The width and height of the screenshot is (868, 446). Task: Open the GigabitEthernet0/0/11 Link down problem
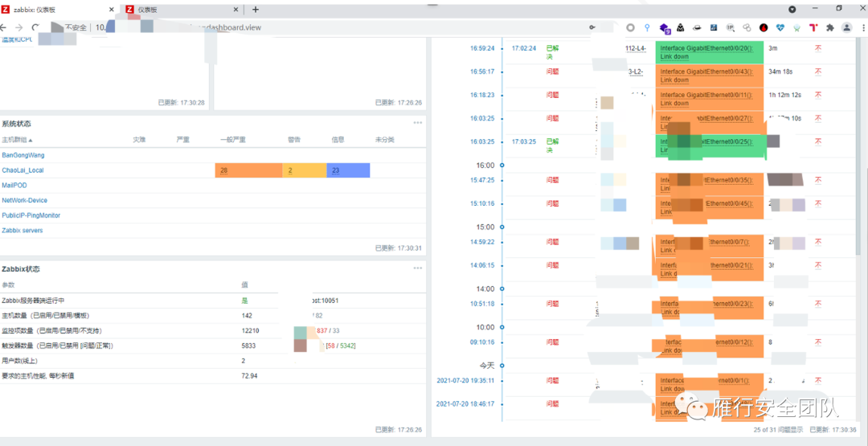[x=707, y=99]
